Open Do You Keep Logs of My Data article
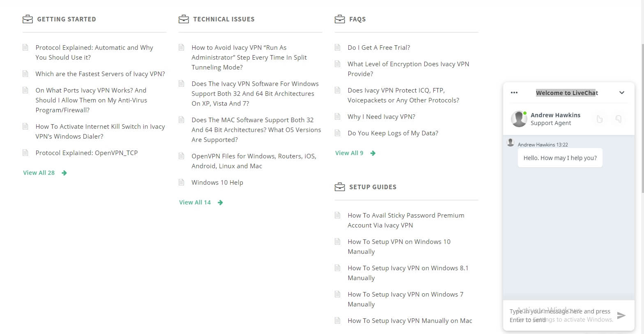This screenshot has height=334, width=644. coord(393,133)
